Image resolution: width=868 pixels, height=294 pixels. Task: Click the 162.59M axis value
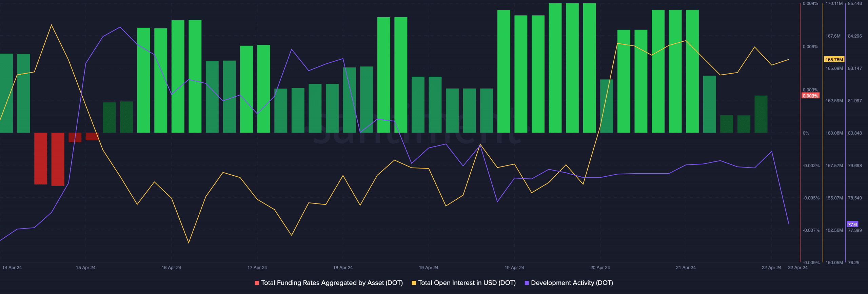834,101
